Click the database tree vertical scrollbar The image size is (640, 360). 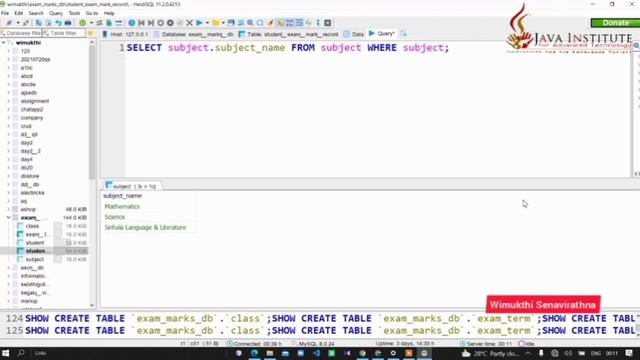click(x=92, y=112)
